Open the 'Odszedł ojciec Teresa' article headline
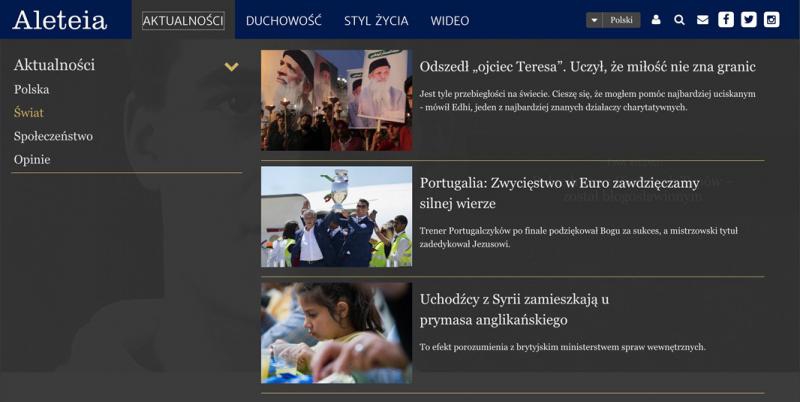Viewport: 800px width, 402px height. coord(587,67)
